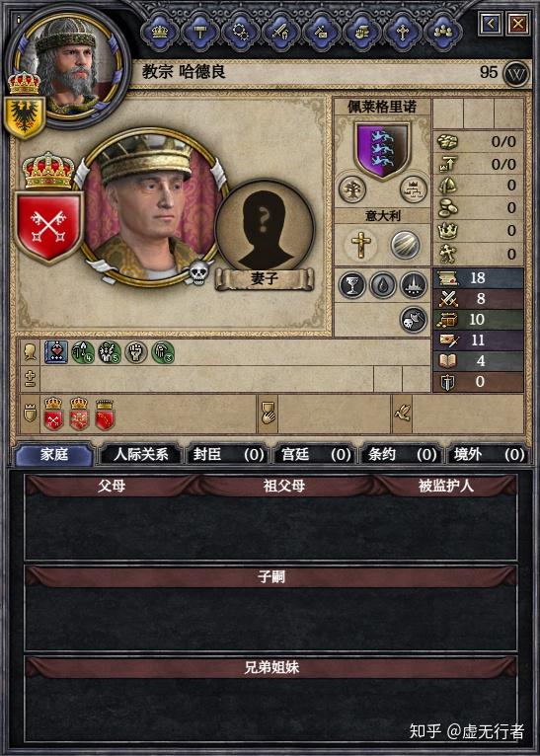The width and height of the screenshot is (540, 756).
Task: Open the dynasty tree icon
Action: (352, 189)
